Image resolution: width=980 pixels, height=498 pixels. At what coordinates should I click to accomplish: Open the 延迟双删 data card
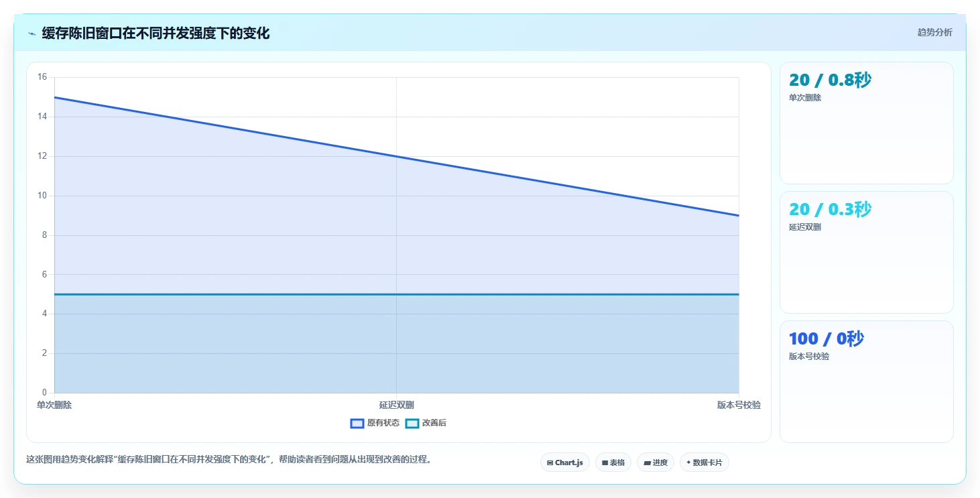[866, 252]
